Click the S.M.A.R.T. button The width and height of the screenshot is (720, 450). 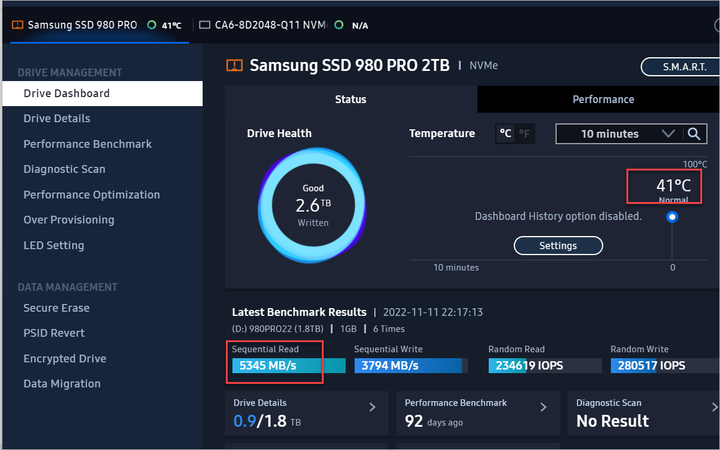(681, 67)
